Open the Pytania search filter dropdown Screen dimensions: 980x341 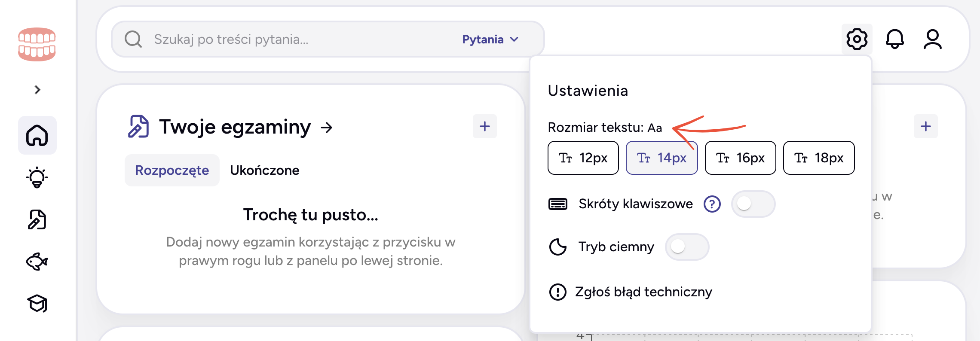pos(490,40)
